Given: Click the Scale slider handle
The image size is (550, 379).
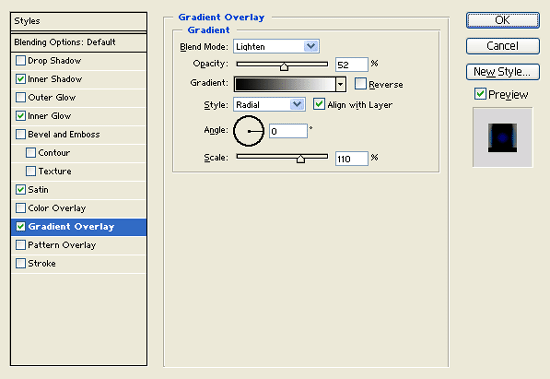Looking at the screenshot, I should tap(300, 159).
